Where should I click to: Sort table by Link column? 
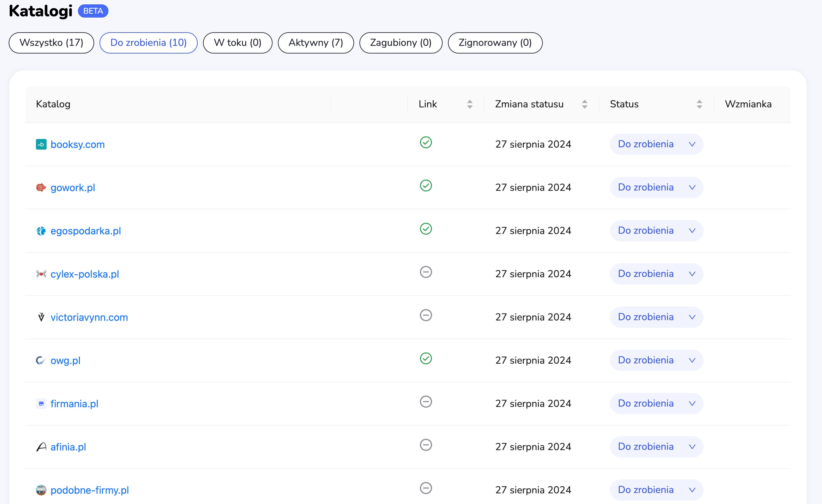coord(470,104)
